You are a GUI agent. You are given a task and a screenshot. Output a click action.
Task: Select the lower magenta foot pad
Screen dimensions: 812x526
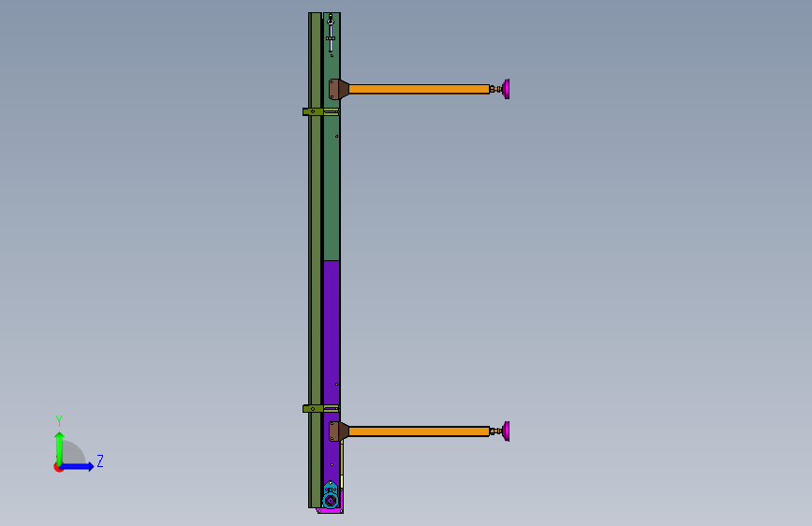[x=506, y=431]
